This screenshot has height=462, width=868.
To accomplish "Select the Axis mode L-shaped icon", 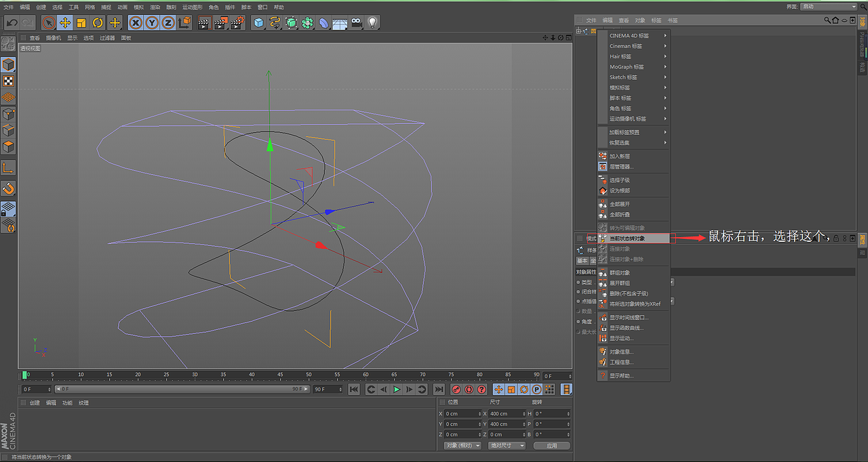I will [x=8, y=167].
